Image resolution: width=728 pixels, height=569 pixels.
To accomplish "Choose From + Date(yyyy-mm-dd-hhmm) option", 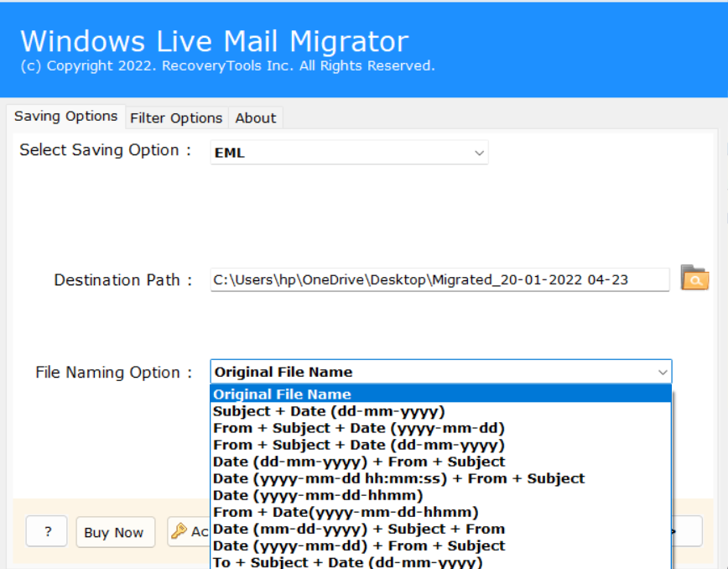I will (x=441, y=512).
